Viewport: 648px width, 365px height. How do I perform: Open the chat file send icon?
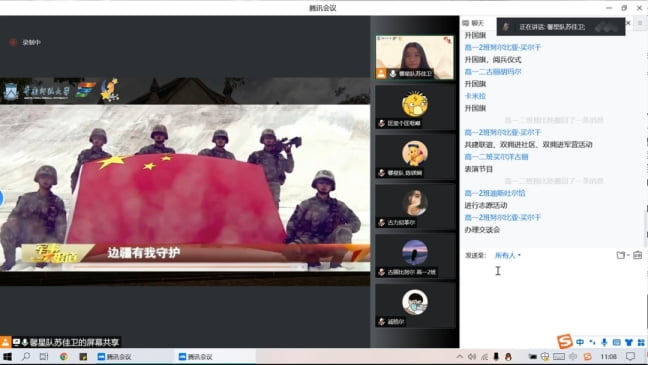620,255
